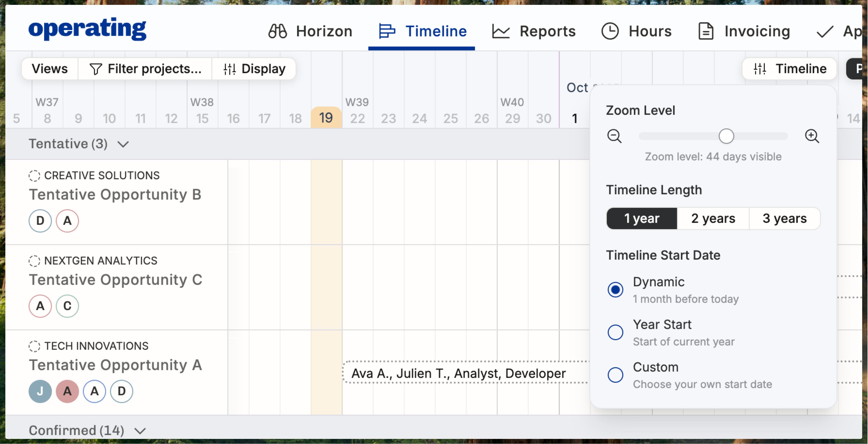The image size is (868, 444).
Task: Collapse the Confirmed (14) group
Action: pos(140,430)
